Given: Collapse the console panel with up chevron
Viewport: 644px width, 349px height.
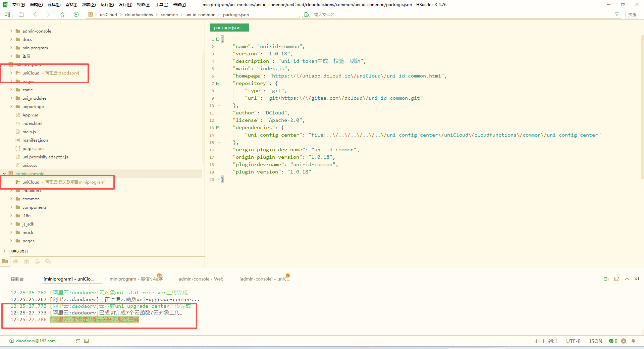Looking at the screenshot, I should click(x=627, y=279).
